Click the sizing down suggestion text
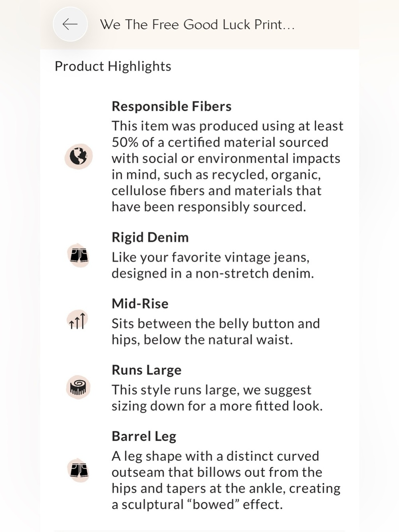 [217, 398]
